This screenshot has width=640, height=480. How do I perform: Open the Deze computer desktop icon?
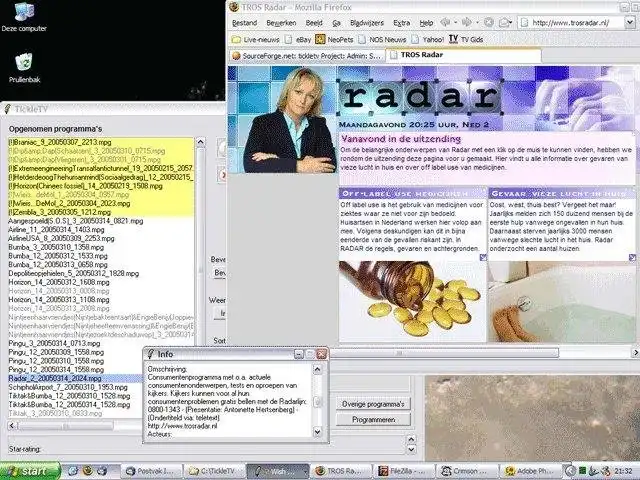(x=24, y=17)
